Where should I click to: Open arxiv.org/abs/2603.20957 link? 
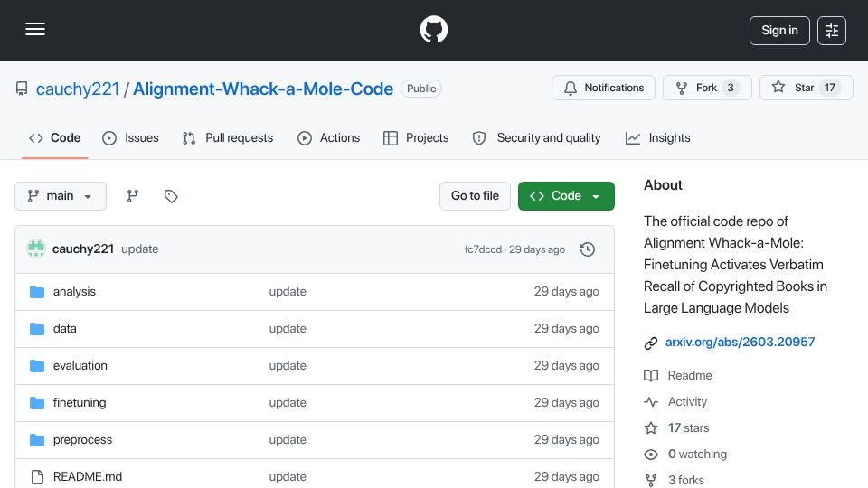pyautogui.click(x=741, y=342)
